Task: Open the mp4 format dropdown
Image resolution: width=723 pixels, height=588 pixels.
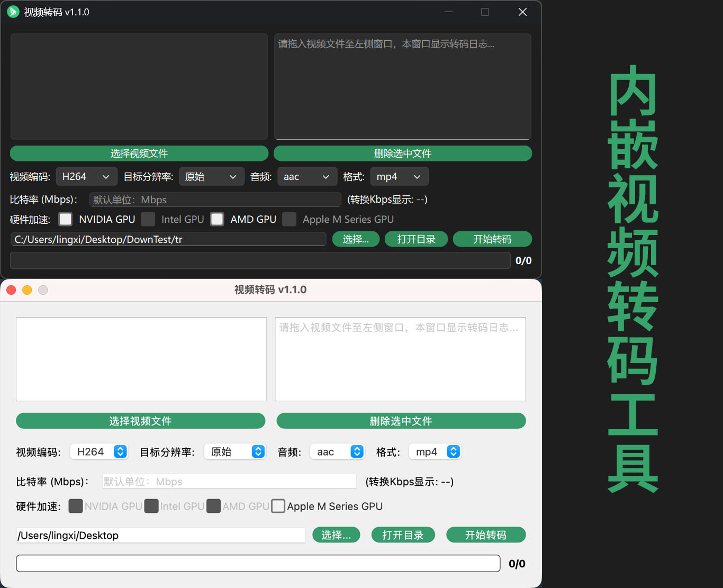Action: coord(400,176)
